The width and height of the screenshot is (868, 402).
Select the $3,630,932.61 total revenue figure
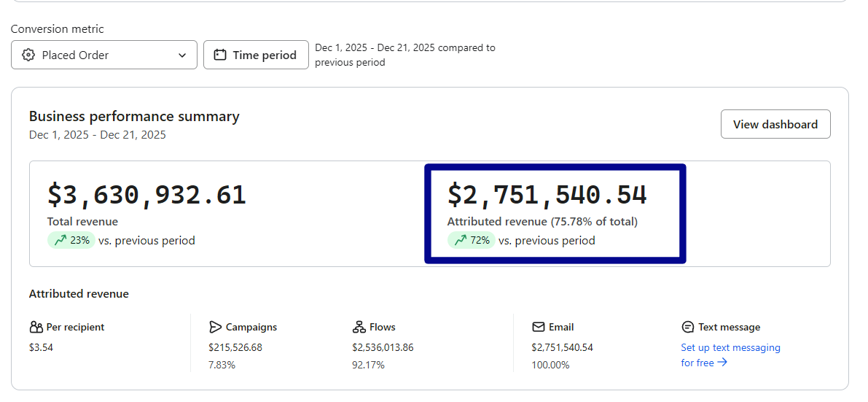click(x=146, y=196)
